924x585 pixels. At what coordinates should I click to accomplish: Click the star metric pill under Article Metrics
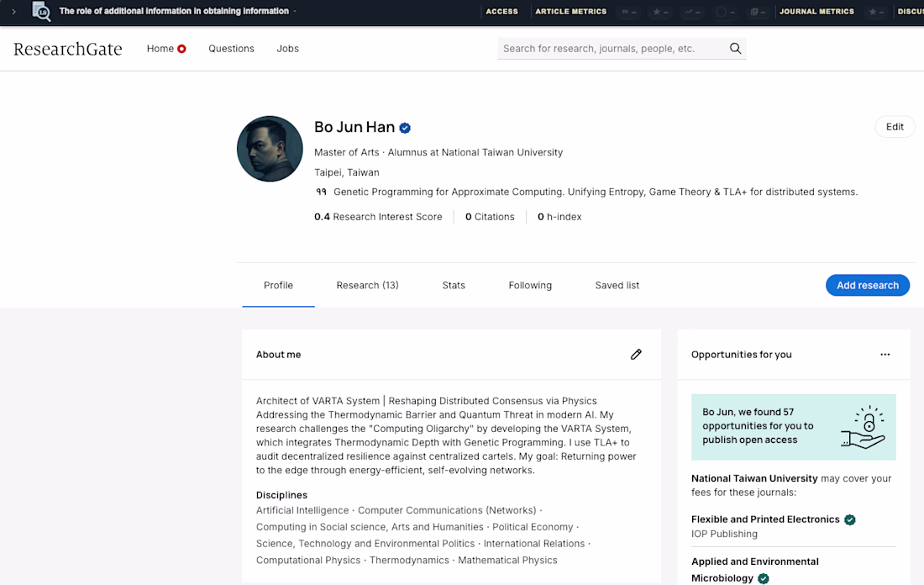(x=660, y=12)
